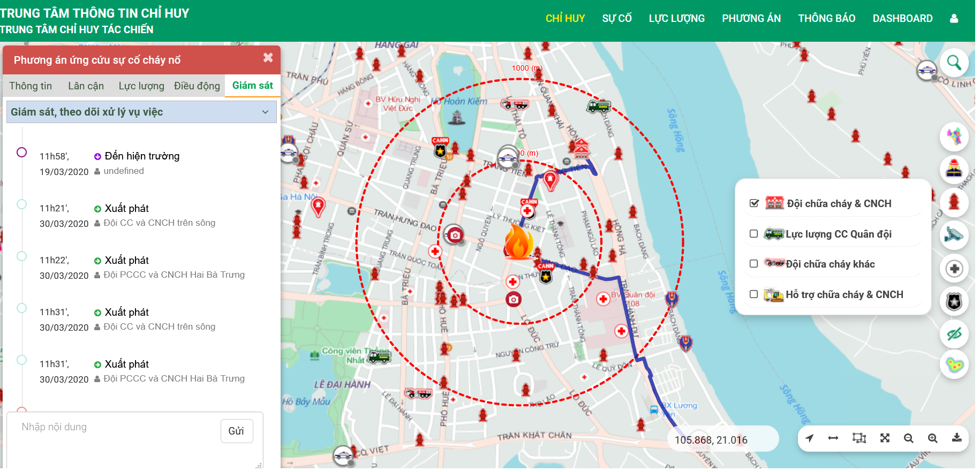Check the Hỗ trợ chữa cháy & CNCH box
This screenshot has width=980, height=472.
click(x=754, y=294)
